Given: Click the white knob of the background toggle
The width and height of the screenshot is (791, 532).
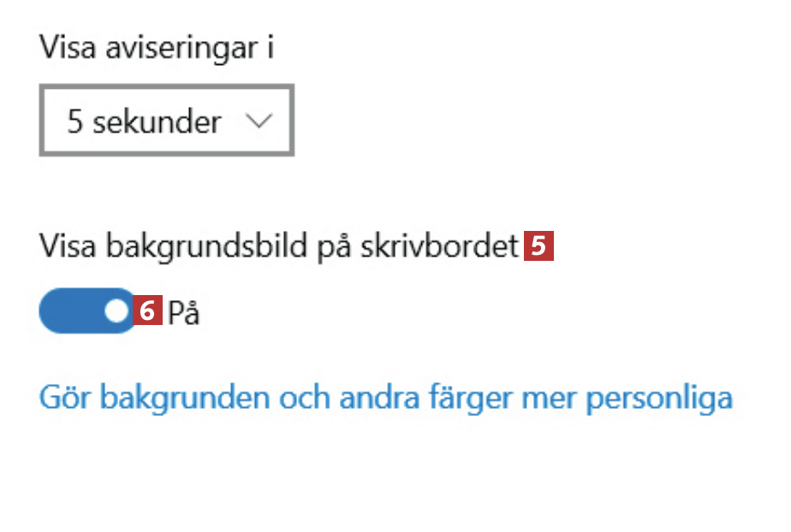Looking at the screenshot, I should point(116,311).
